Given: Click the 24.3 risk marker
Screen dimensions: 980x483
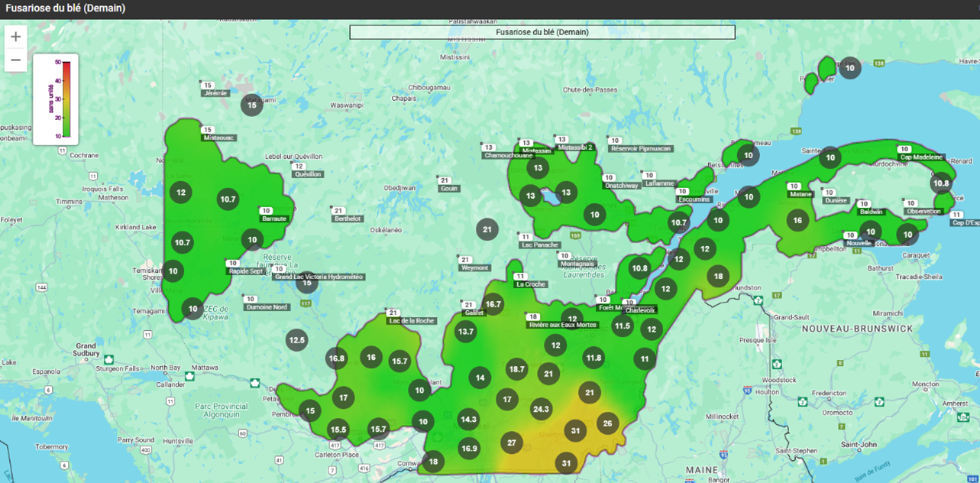Looking at the screenshot, I should [541, 409].
